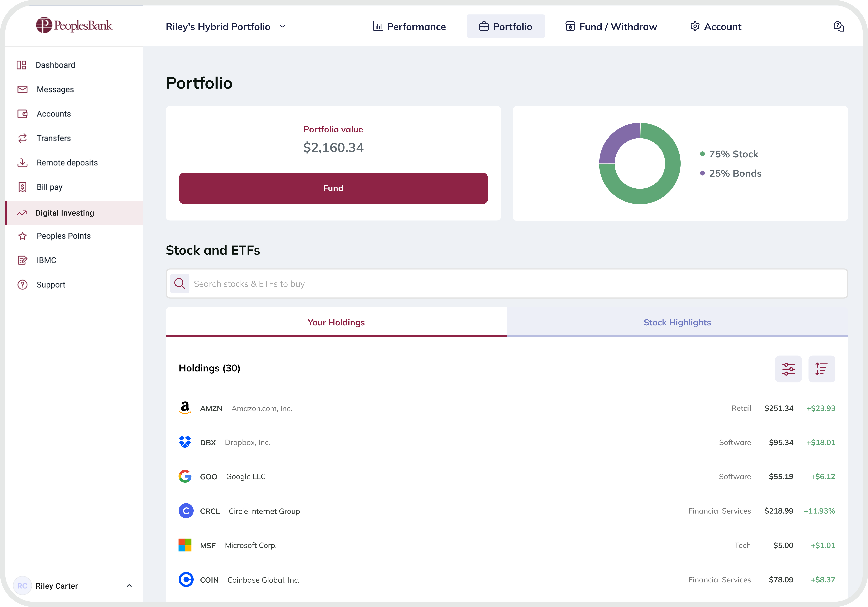Viewport: 868px width, 607px height.
Task: Select the AMZN Amazon.com holding row
Action: pyautogui.click(x=507, y=408)
